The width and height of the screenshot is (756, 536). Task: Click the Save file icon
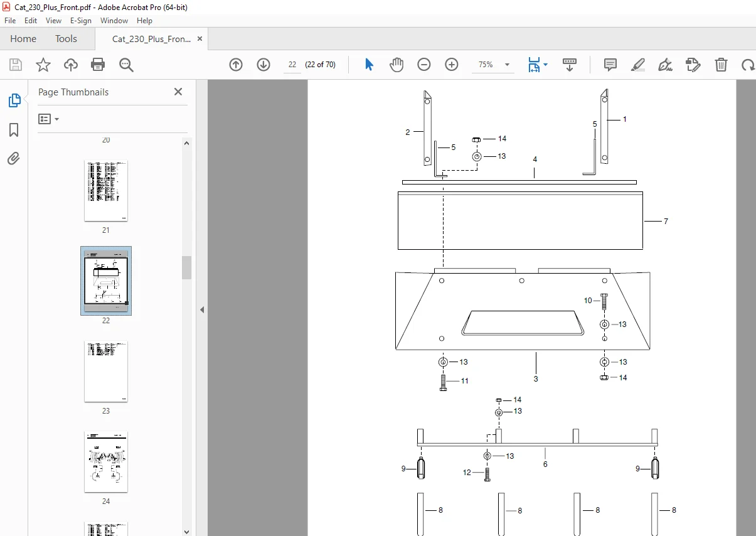coord(16,65)
